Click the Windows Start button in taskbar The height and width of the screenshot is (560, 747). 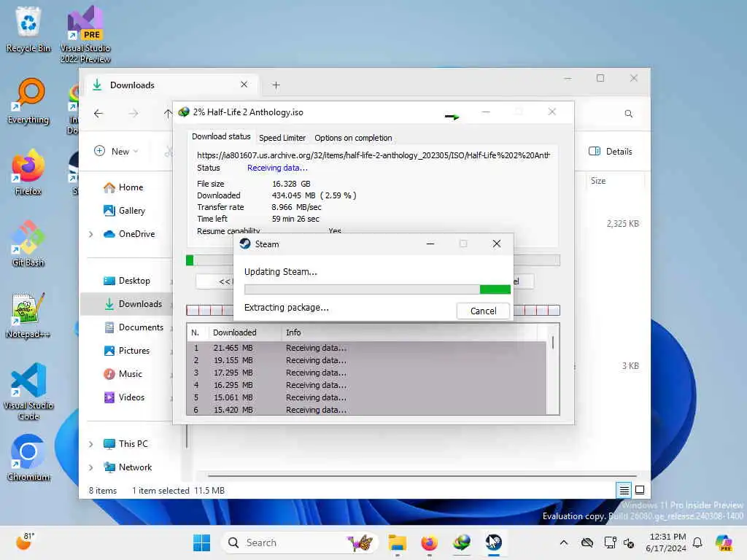(x=201, y=542)
